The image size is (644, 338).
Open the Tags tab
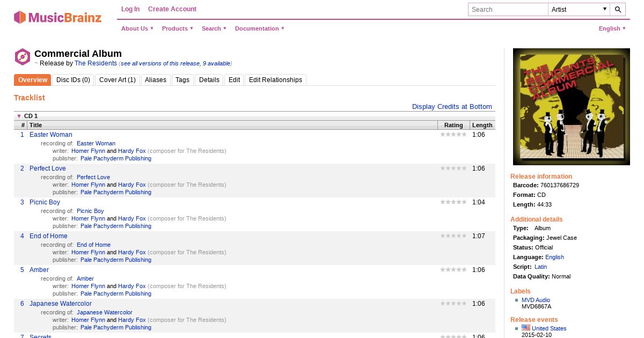pos(182,80)
